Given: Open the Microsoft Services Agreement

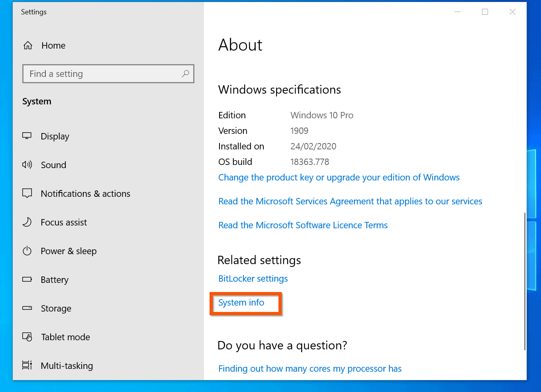Looking at the screenshot, I should 350,201.
